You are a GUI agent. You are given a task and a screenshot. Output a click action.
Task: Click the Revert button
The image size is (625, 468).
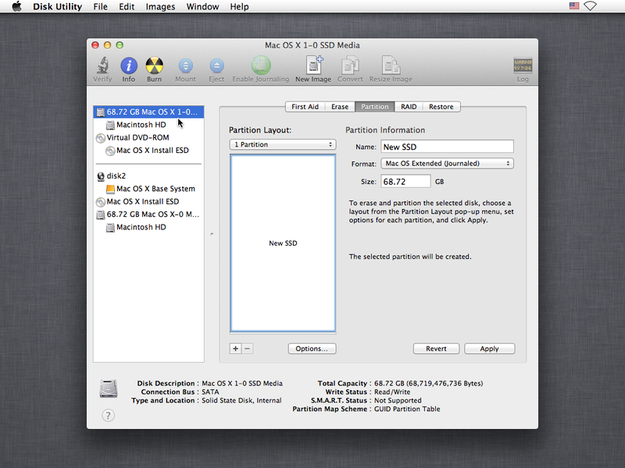pos(436,349)
